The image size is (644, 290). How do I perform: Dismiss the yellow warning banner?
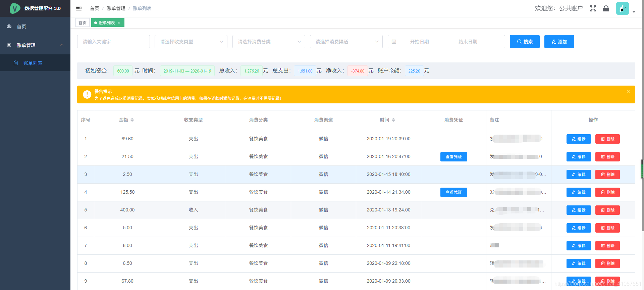(628, 91)
